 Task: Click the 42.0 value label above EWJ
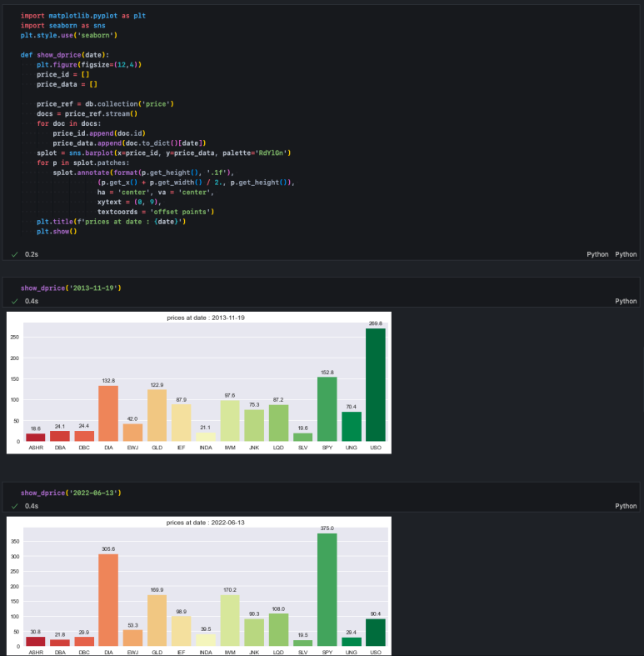tap(132, 418)
